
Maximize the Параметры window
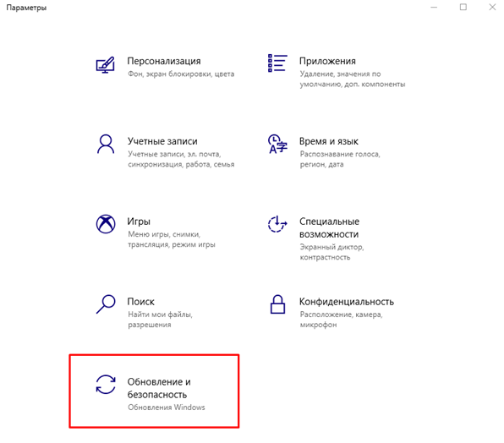coord(463,7)
